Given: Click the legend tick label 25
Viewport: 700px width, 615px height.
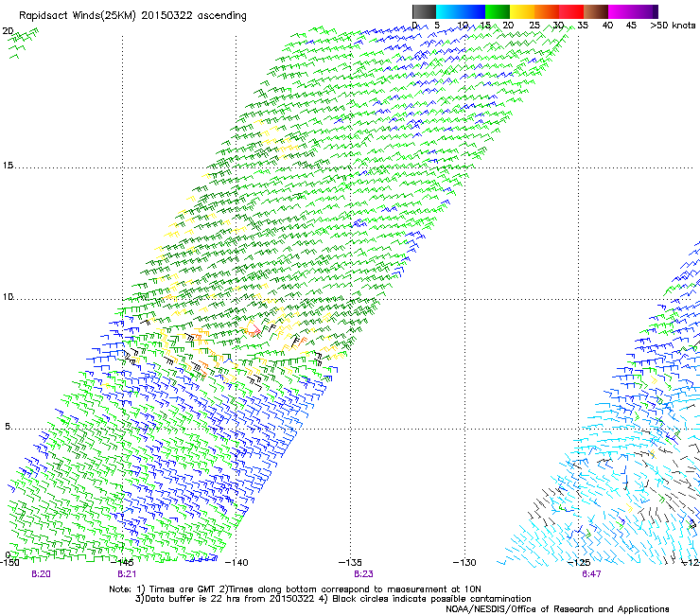Looking at the screenshot, I should pos(534,26).
